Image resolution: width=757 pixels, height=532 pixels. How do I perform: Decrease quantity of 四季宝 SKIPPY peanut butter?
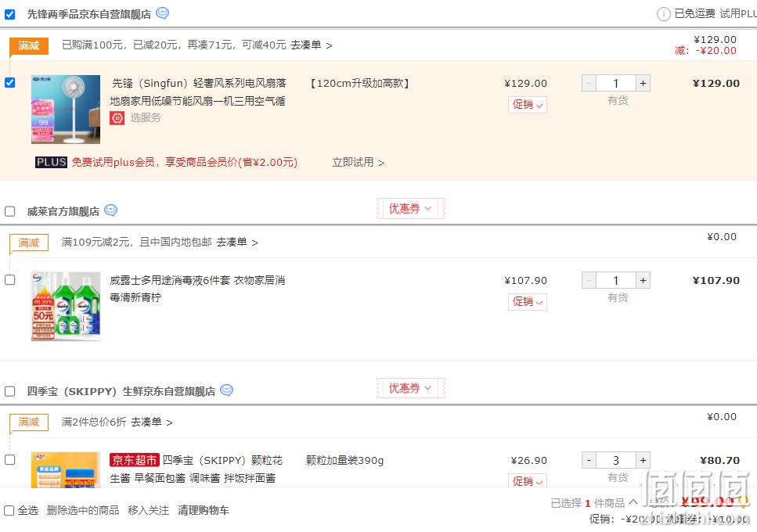(x=589, y=460)
